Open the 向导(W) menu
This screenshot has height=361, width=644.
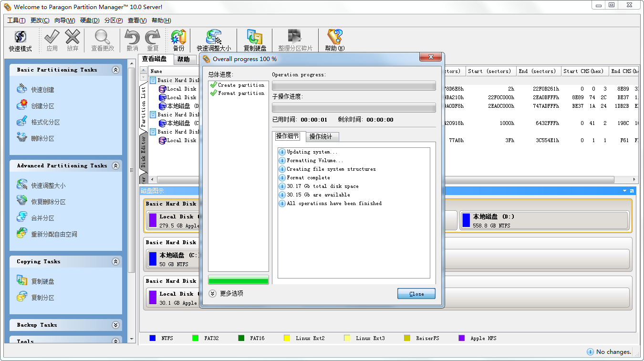[64, 20]
